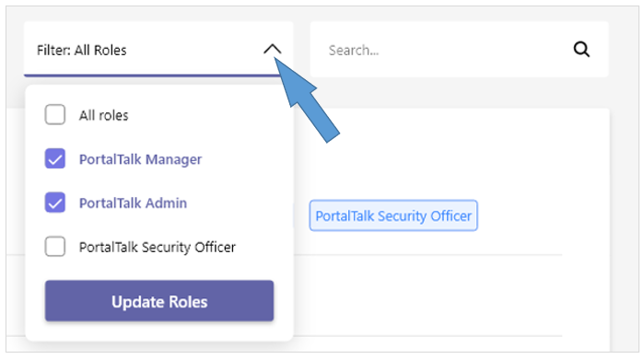
Task: Collapse the role filter using the chevron arrow
Action: pos(273,50)
